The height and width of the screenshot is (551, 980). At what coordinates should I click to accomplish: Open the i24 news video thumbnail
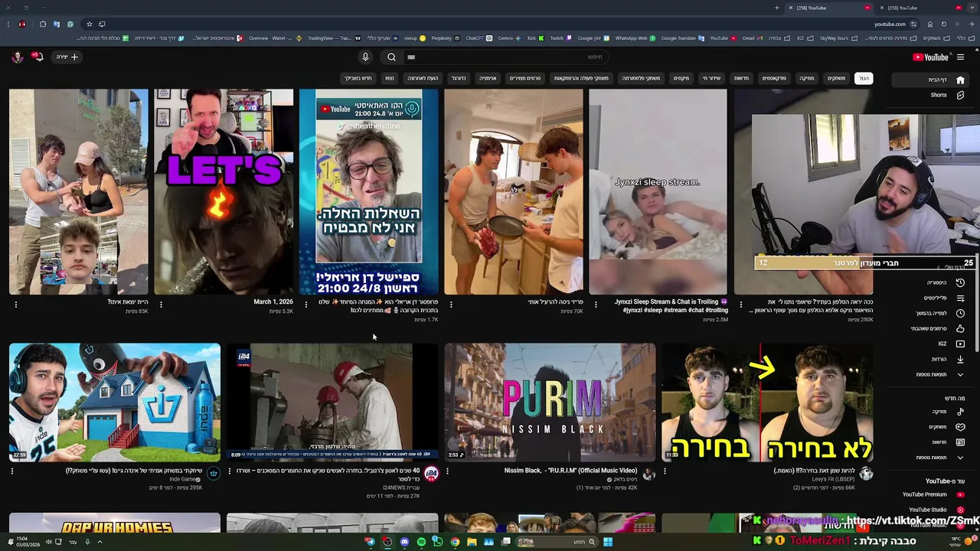[332, 402]
